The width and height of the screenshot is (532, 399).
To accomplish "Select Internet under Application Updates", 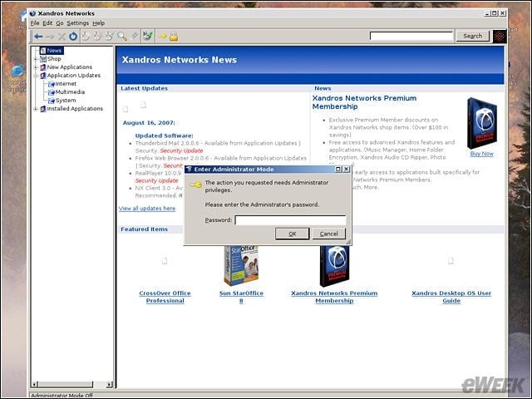I will 66,84.
